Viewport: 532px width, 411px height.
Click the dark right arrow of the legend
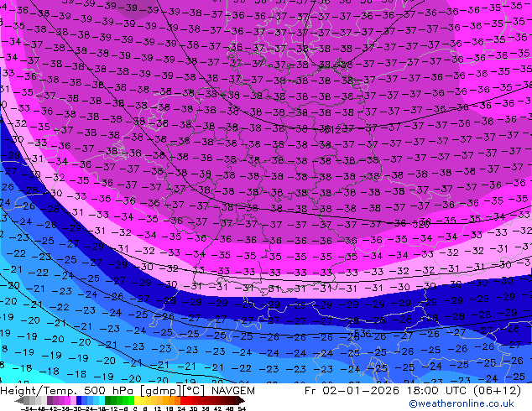click(x=242, y=400)
